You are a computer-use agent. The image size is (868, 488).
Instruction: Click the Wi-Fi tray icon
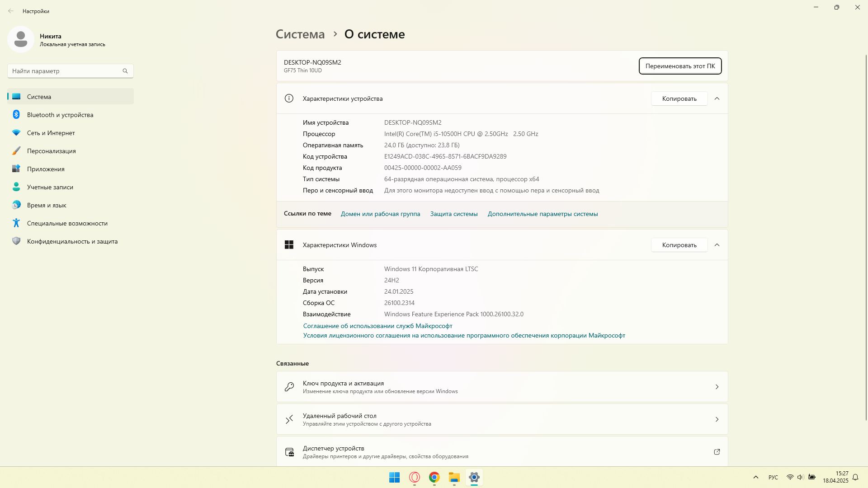tap(790, 477)
